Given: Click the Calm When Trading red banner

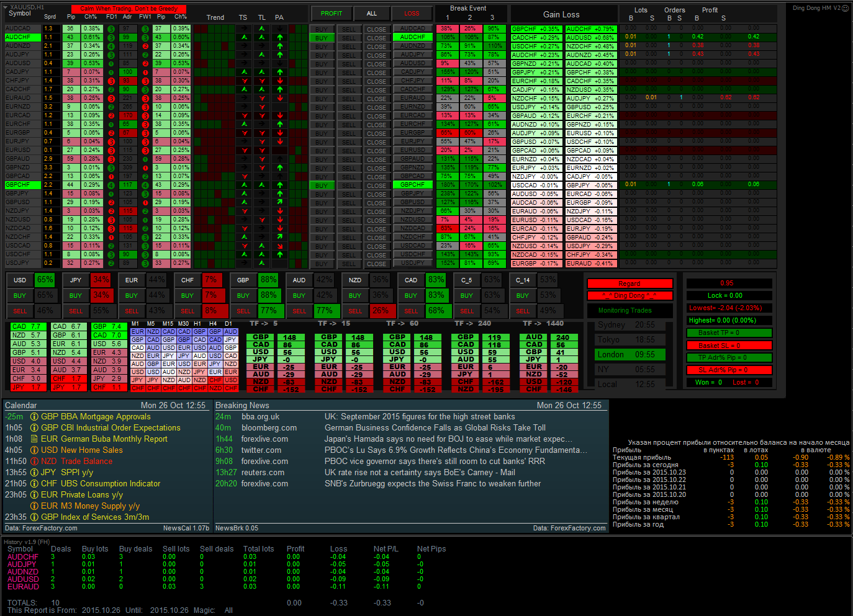Looking at the screenshot, I should [x=129, y=9].
